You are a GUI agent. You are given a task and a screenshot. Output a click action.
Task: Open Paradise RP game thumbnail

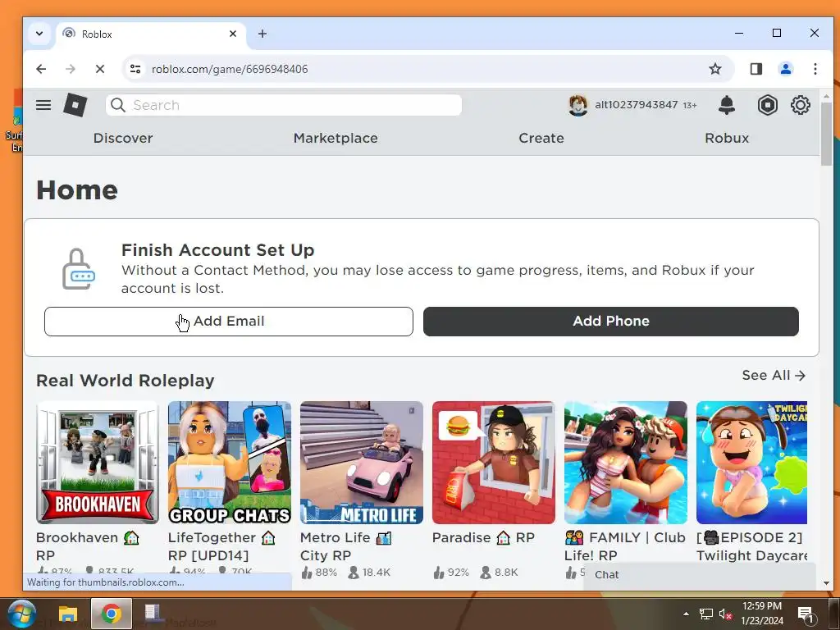pyautogui.click(x=493, y=463)
